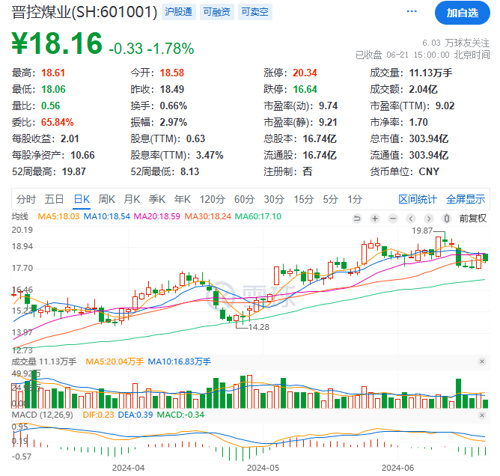Click the 成交量 11.13万手 value

pyautogui.click(x=431, y=73)
